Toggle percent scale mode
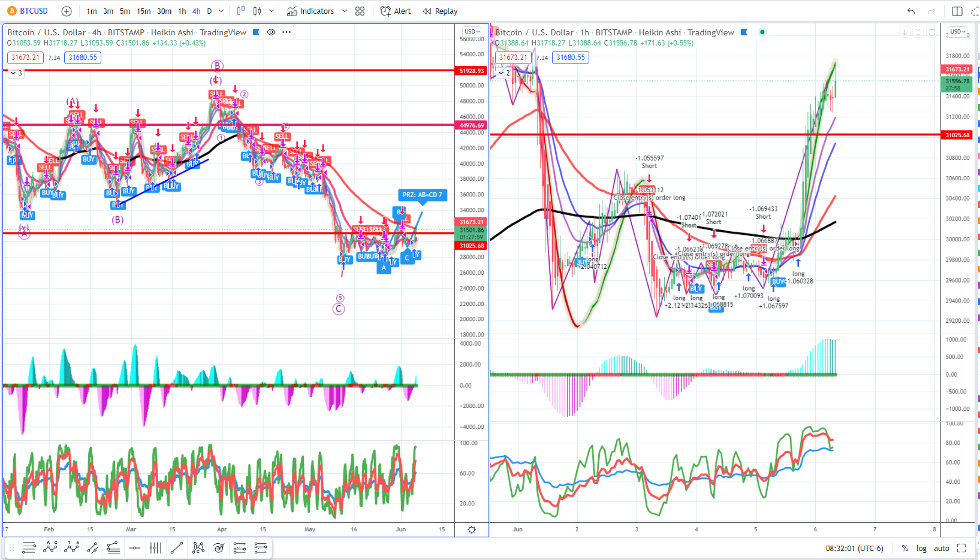 905,548
